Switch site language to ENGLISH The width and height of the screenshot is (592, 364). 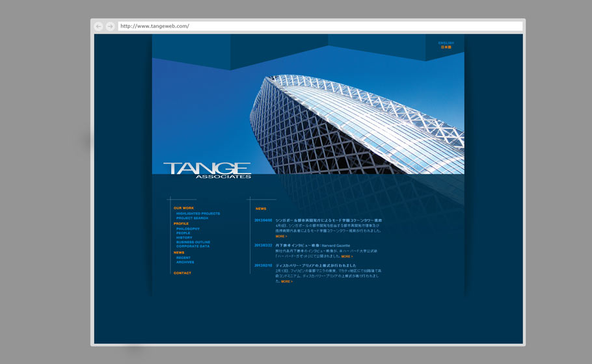tap(446, 43)
